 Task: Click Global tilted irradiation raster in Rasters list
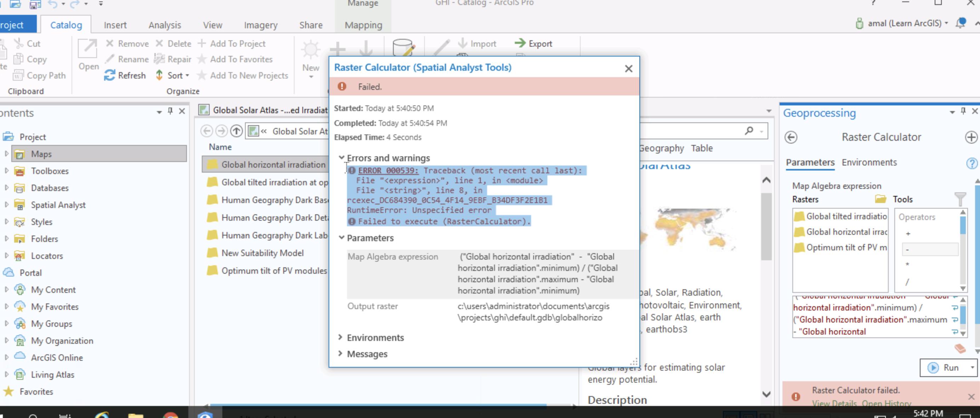[x=841, y=216]
